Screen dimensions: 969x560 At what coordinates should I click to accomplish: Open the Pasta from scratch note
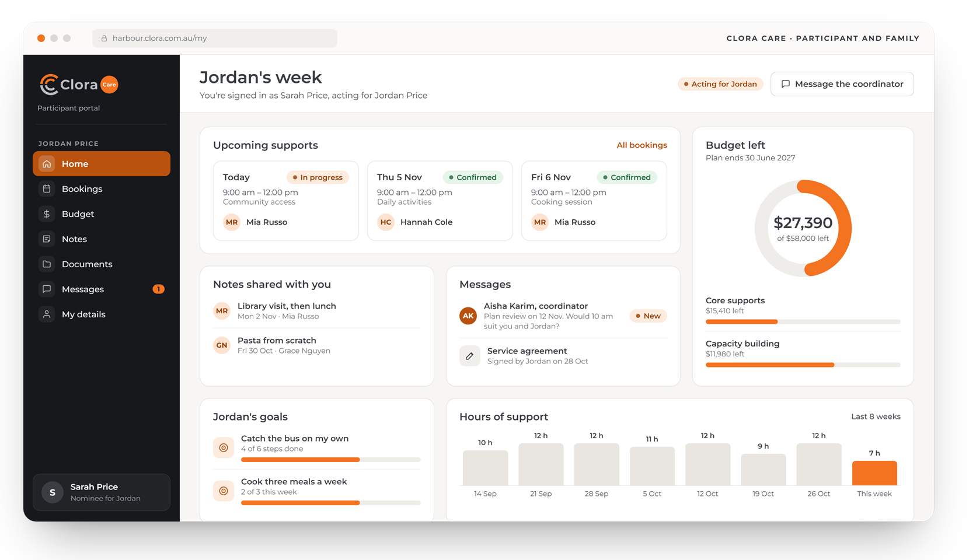pos(317,345)
